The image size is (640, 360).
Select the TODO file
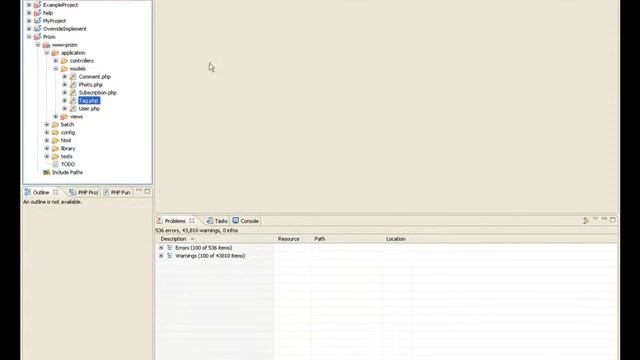click(68, 164)
